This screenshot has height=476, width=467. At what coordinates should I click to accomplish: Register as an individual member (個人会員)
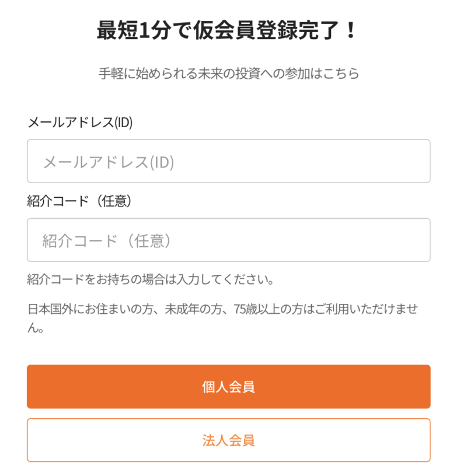click(228, 387)
